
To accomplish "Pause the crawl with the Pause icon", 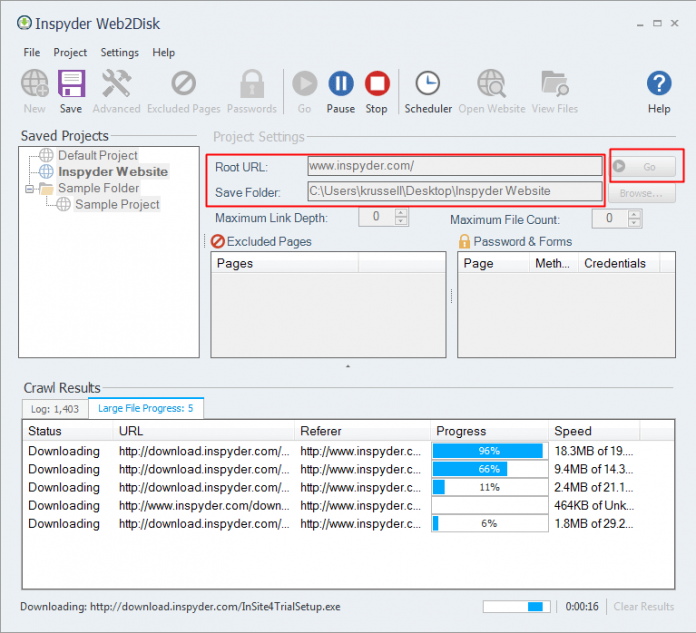I will click(341, 84).
